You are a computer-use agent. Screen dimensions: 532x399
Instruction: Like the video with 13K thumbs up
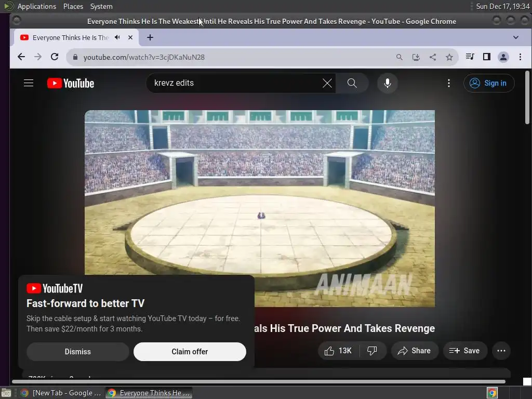pos(338,351)
